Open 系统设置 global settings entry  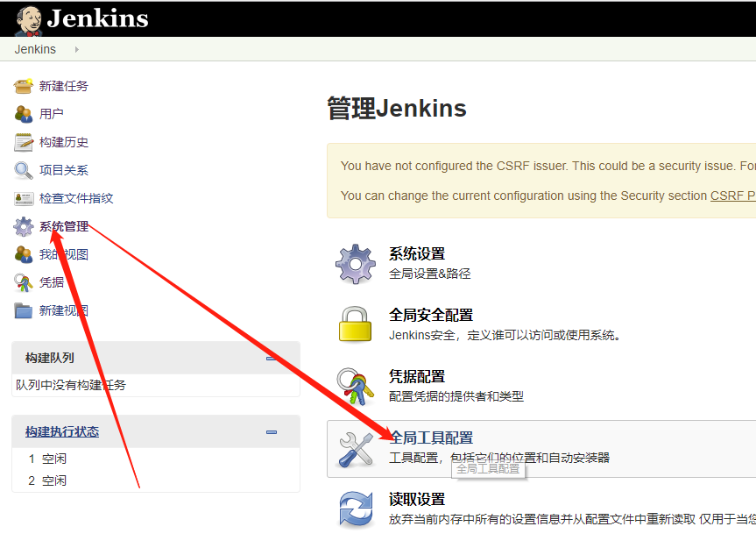click(x=417, y=254)
